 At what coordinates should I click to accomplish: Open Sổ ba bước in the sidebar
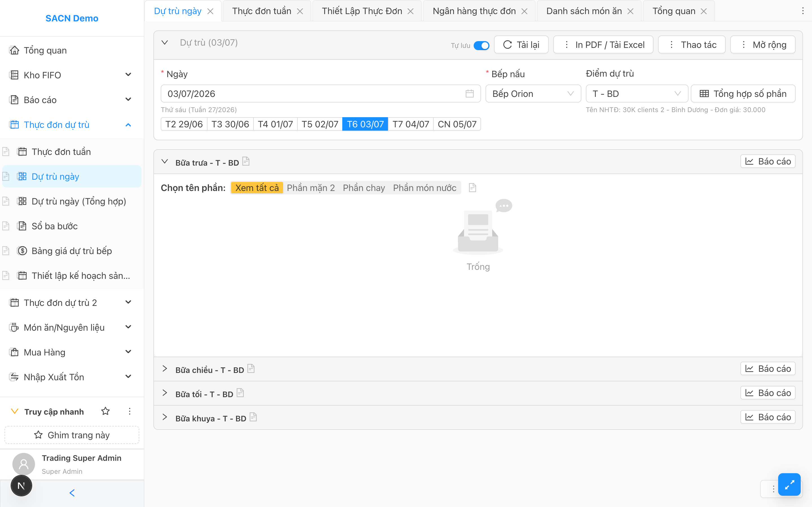click(55, 226)
